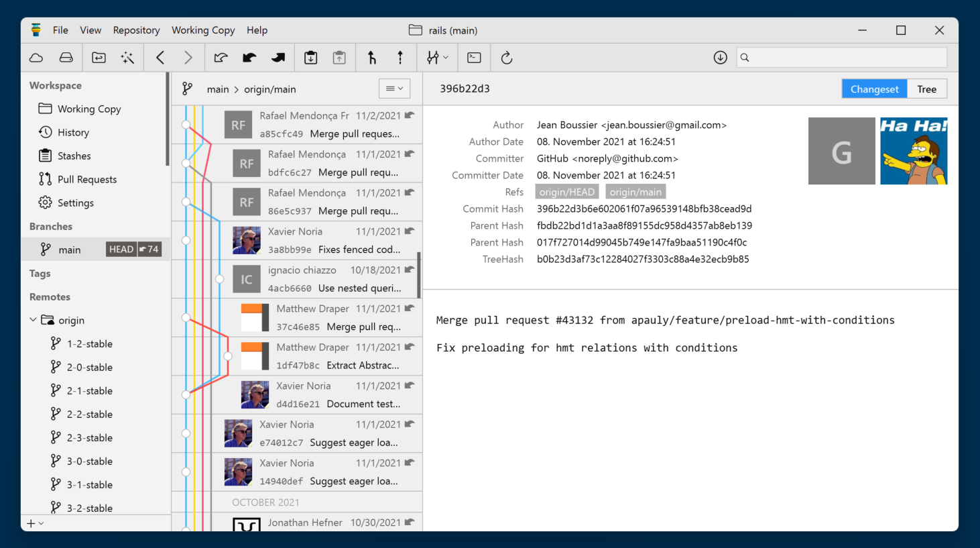980x548 pixels.
Task: Collapse the origin remote in the sidebar
Action: 32,320
